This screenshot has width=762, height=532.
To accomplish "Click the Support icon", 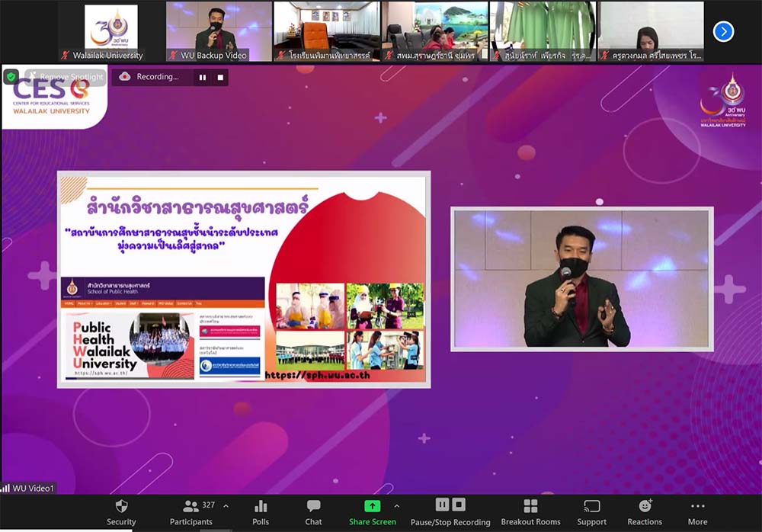I will [x=591, y=507].
